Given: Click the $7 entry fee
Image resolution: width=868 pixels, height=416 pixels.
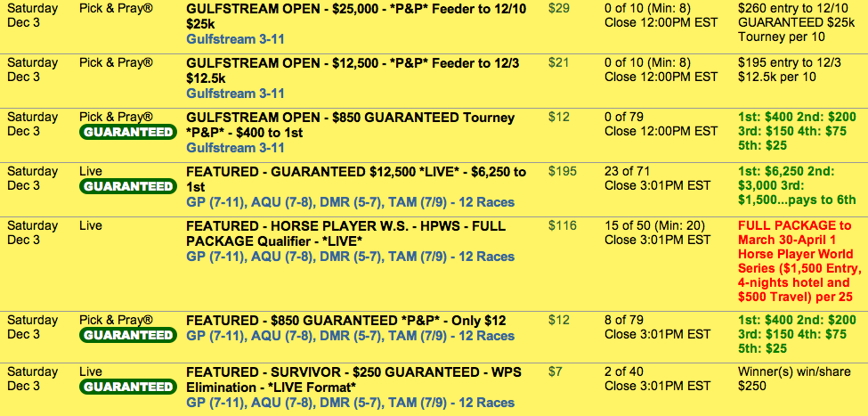Looking at the screenshot, I should 556,371.
